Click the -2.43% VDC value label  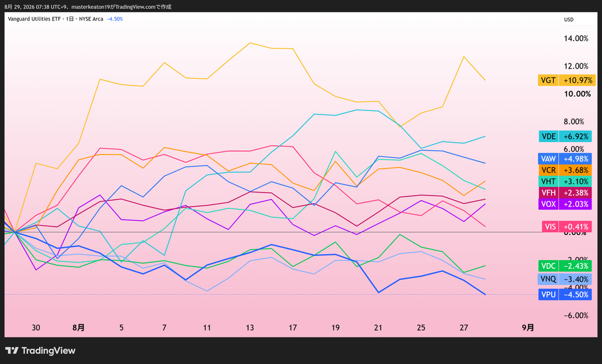575,266
